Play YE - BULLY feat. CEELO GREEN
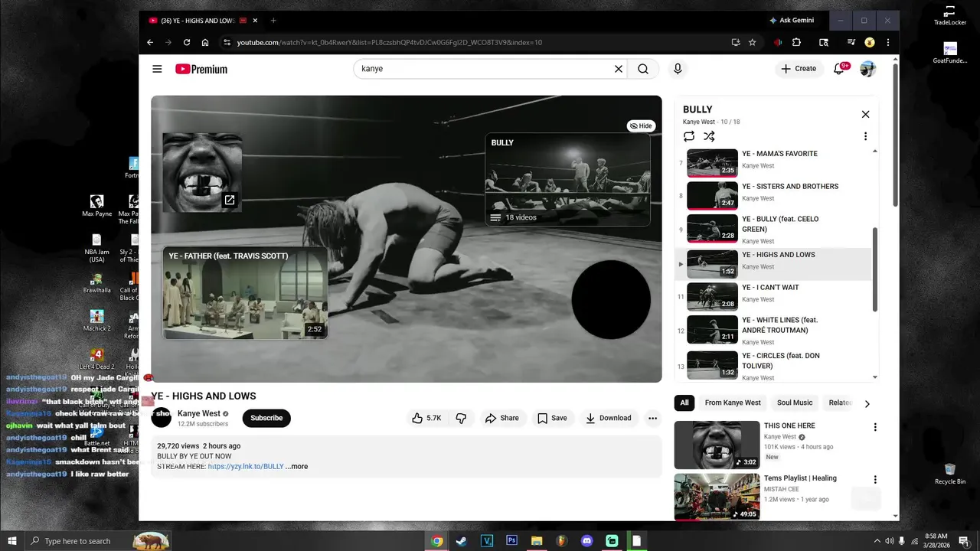This screenshot has width=980, height=551. click(775, 228)
